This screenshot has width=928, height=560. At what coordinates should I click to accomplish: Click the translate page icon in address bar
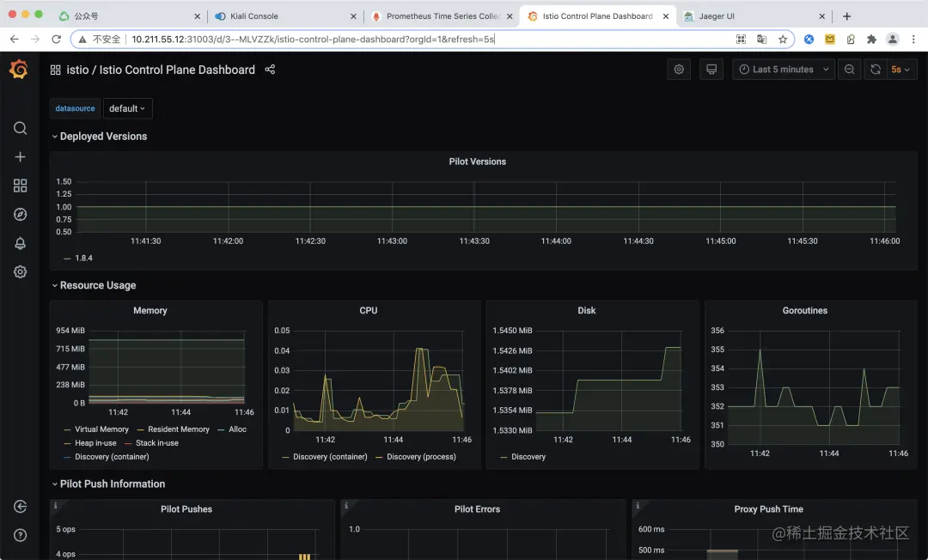pos(761,39)
